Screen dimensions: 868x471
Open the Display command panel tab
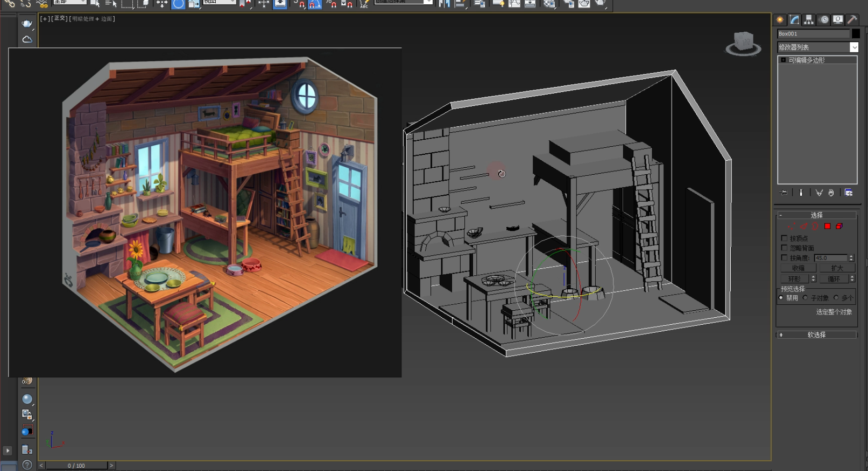pos(838,20)
